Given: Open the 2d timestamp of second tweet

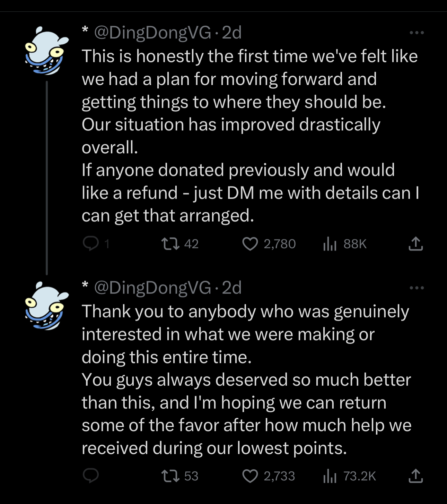Looking at the screenshot, I should pos(231,288).
